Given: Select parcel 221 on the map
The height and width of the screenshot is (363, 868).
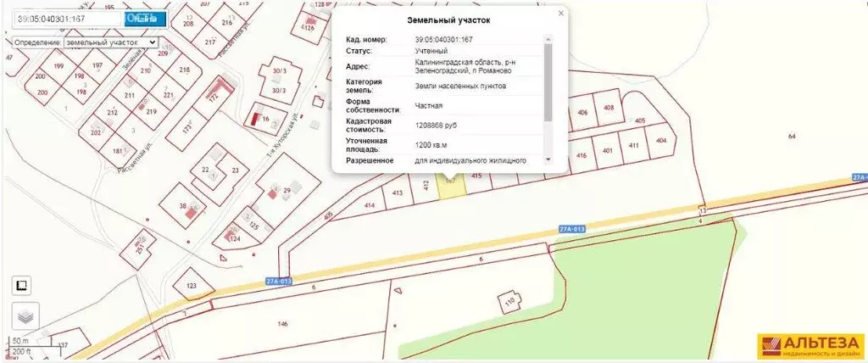Looking at the screenshot, I should [169, 95].
